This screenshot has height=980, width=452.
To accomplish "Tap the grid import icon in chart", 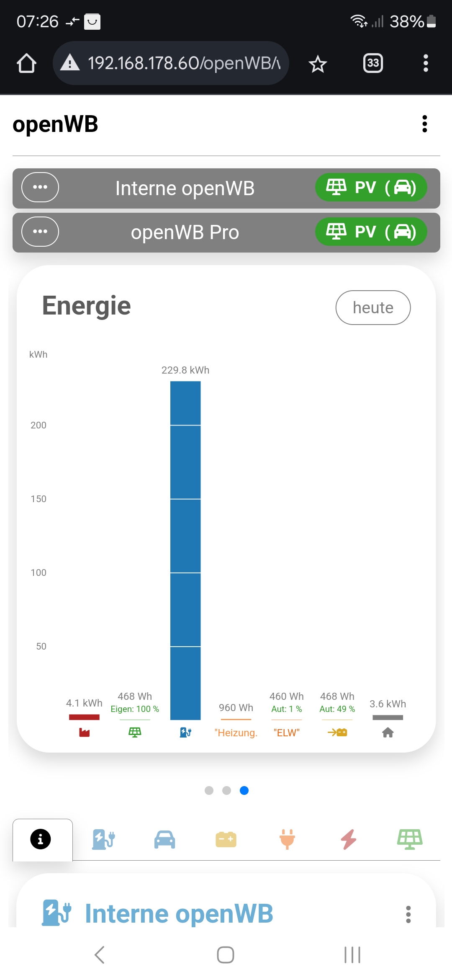I will click(x=85, y=732).
